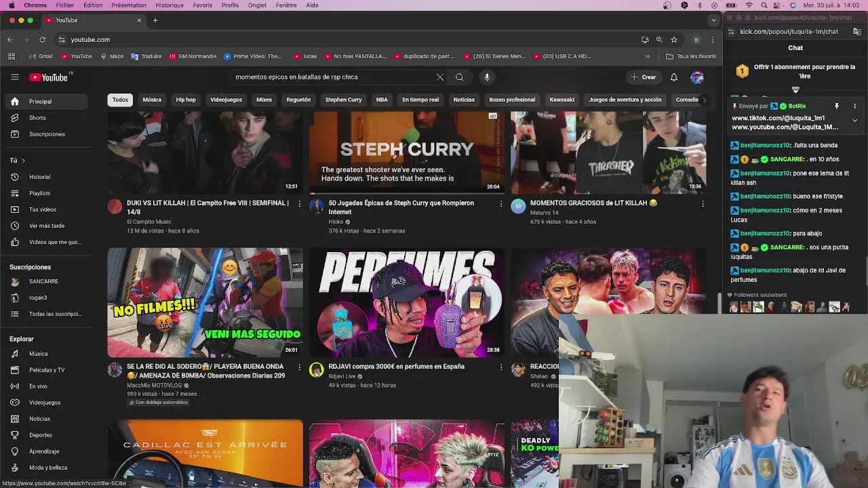This screenshot has height=488, width=868.
Task: Expand the Tú section chevron
Action: [x=23, y=161]
